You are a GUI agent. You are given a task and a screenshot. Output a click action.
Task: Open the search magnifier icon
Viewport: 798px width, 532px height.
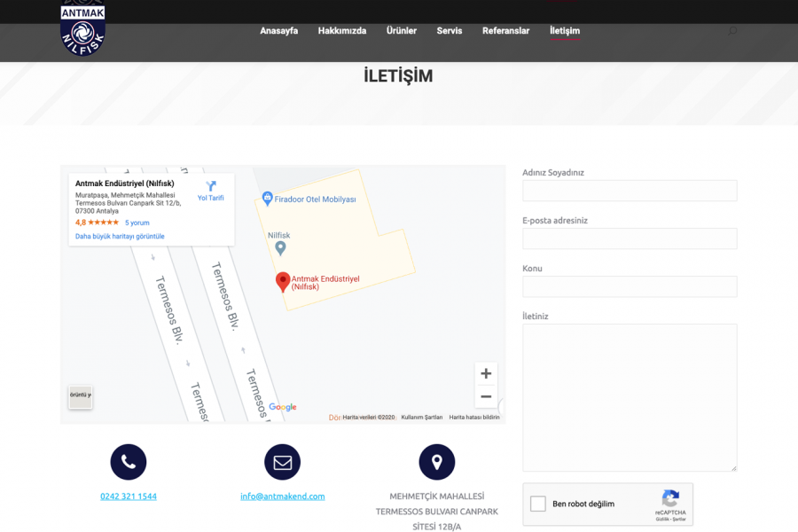(731, 31)
